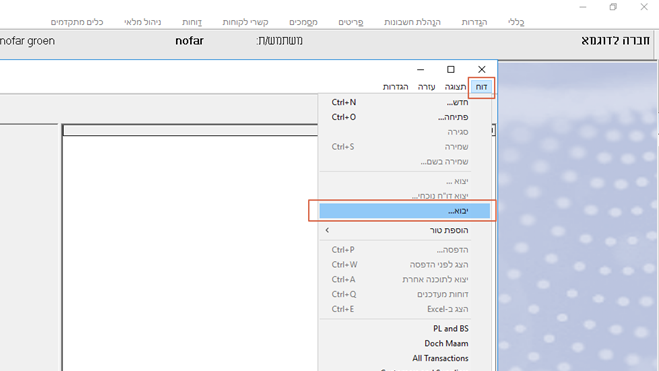Screen dimensions: 659x371
Task: Click the user name nofar
Action: click(x=189, y=41)
